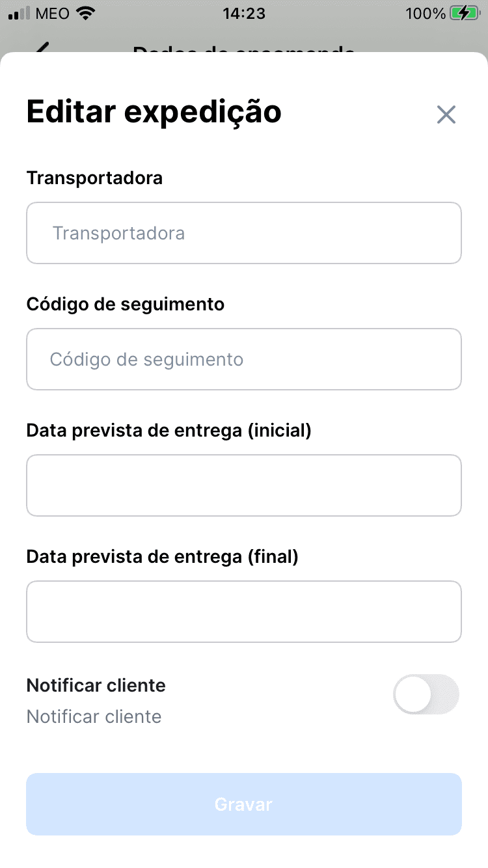Tap the cellular signal bars
This screenshot has width=488, height=868.
[20, 14]
